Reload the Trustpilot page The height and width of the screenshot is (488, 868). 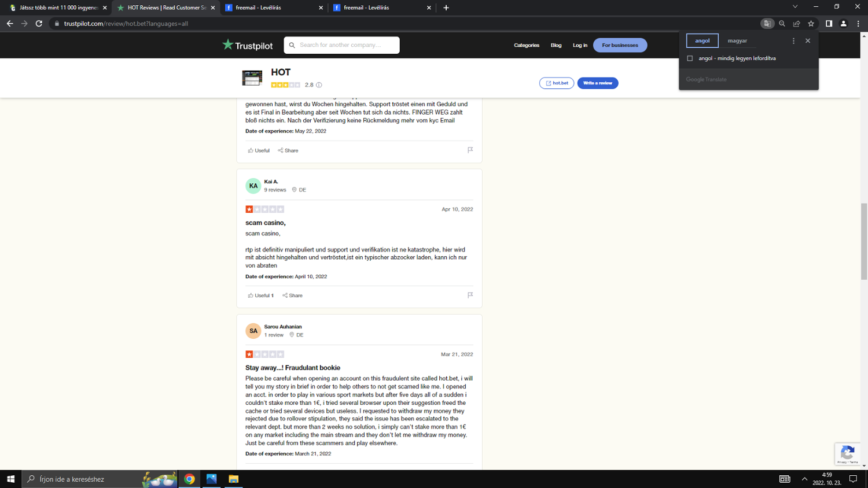(x=39, y=24)
